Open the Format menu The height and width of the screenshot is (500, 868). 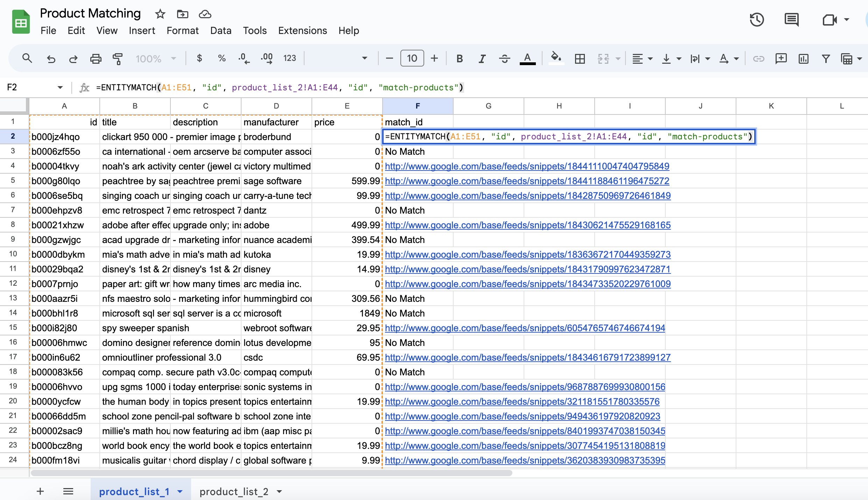click(x=182, y=31)
